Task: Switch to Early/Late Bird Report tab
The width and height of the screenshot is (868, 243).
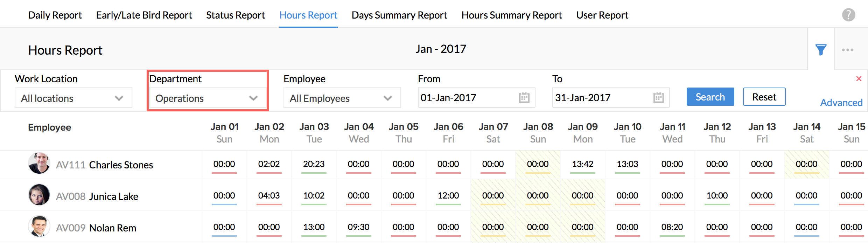Action: (144, 15)
